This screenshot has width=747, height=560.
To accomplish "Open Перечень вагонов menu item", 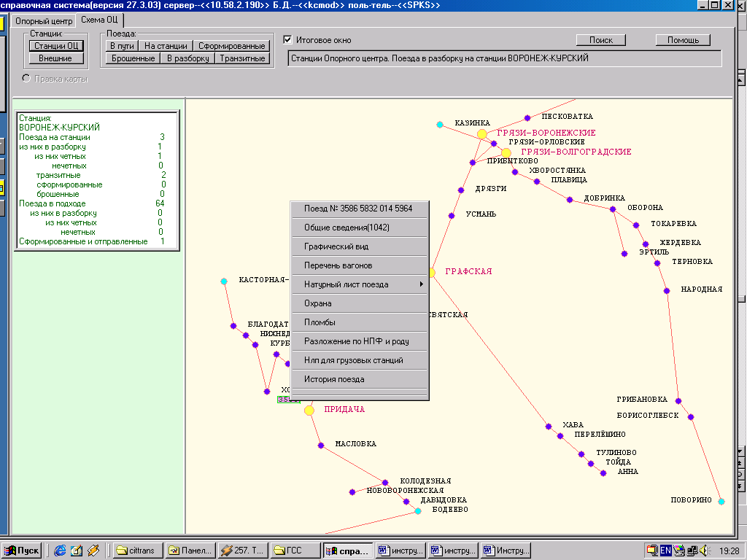I will (360, 265).
